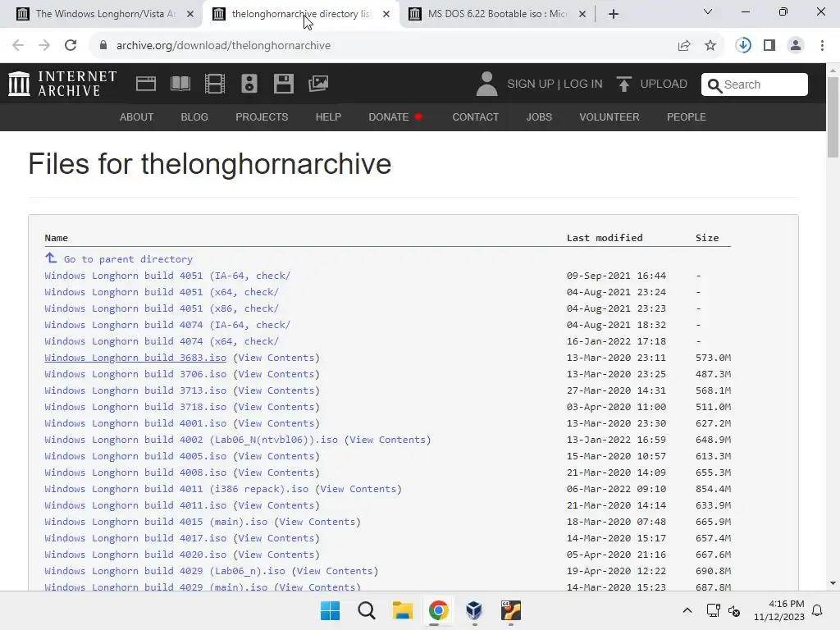
Task: Open the Chrome three-dot menu
Action: (x=822, y=46)
